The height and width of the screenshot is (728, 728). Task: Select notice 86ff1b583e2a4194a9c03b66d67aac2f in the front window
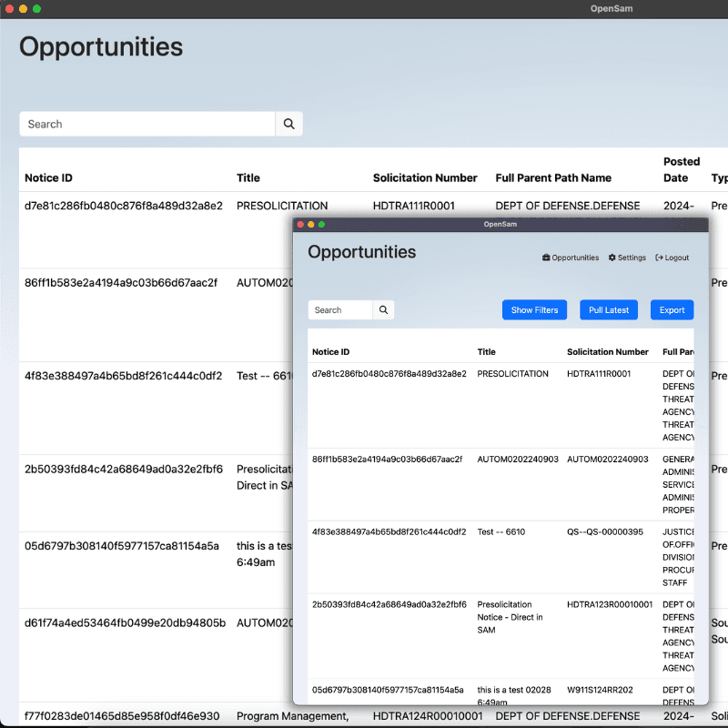click(x=388, y=460)
